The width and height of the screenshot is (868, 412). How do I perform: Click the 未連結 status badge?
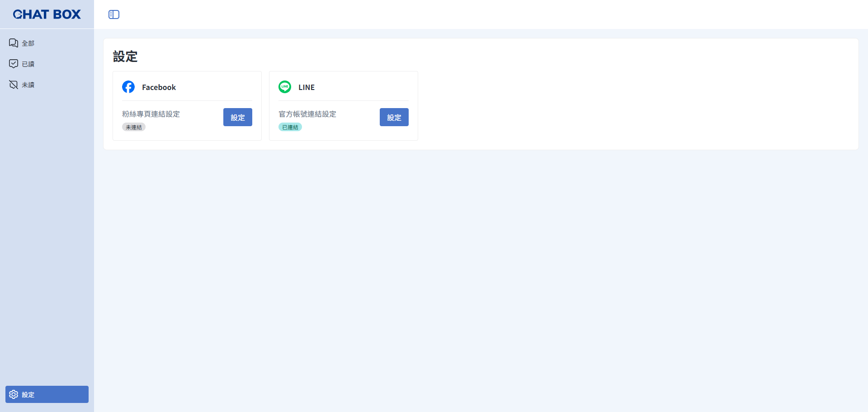(x=134, y=127)
